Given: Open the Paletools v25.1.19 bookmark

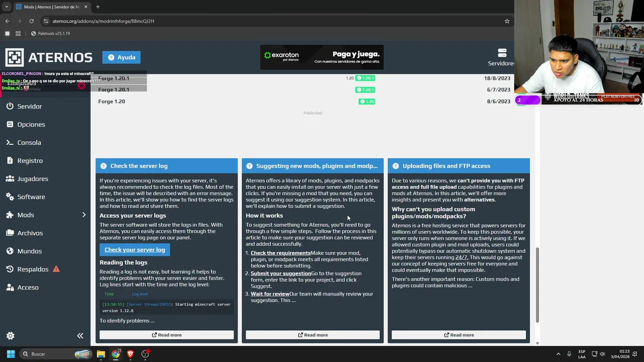Looking at the screenshot, I should pos(50,33).
